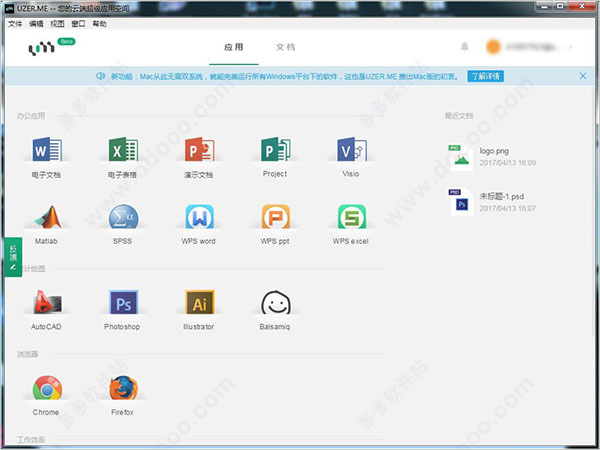Viewport: 600px width, 450px height.
Task: Open the SPSS app icon
Action: tap(123, 217)
